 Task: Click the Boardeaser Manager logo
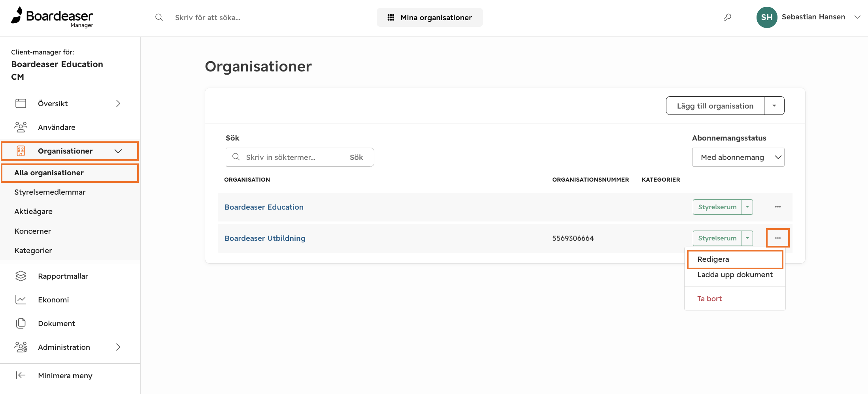(x=52, y=18)
